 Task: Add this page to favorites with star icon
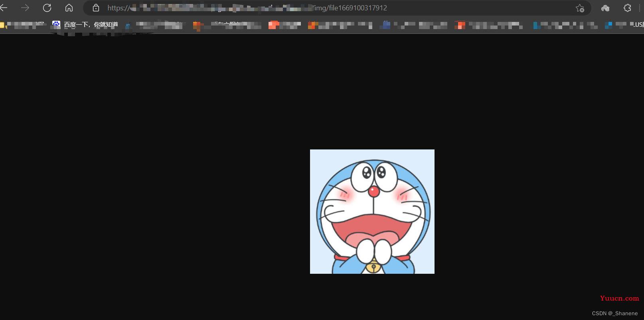(580, 8)
